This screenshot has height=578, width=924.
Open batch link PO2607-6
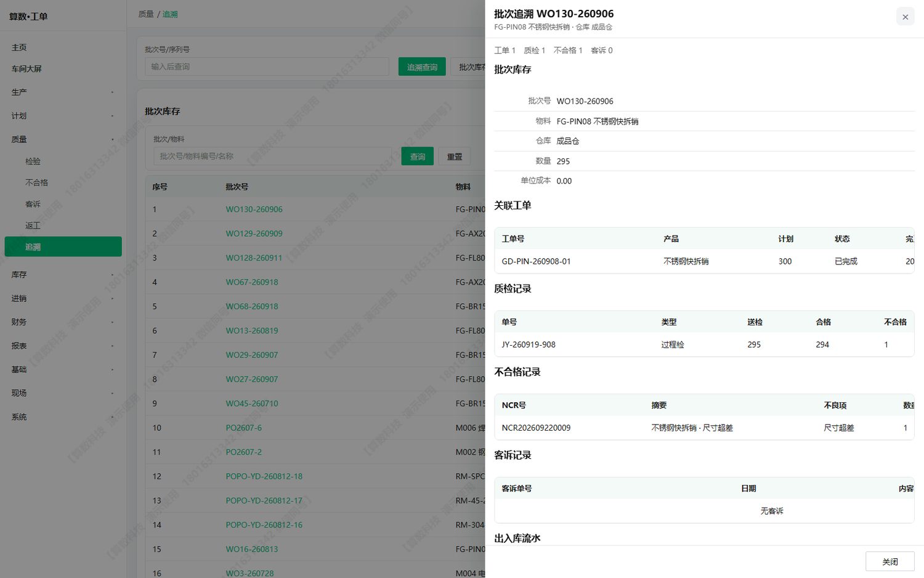pyautogui.click(x=243, y=428)
